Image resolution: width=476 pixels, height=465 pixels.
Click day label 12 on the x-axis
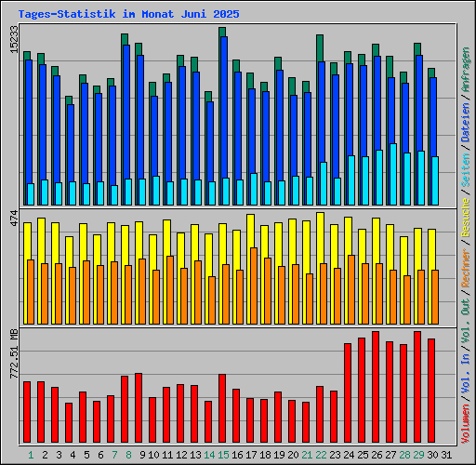[181, 455]
